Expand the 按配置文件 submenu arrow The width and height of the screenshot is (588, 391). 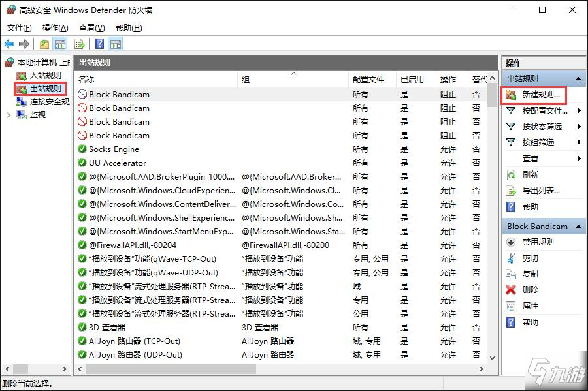579,111
